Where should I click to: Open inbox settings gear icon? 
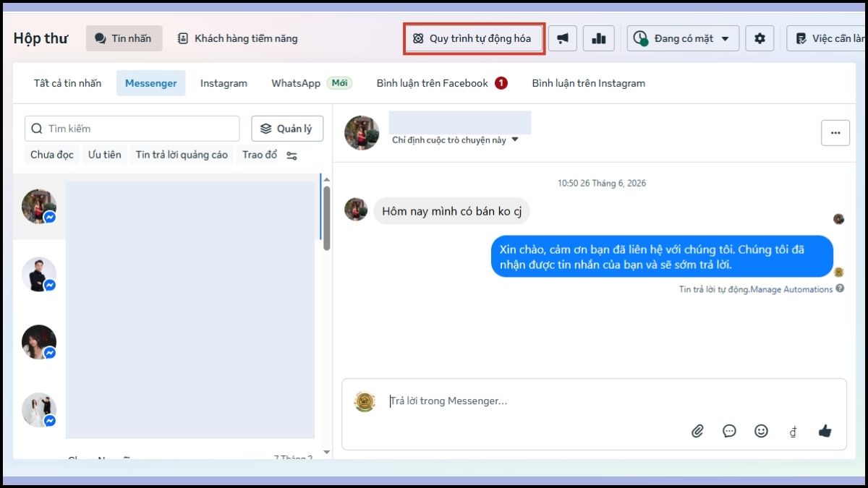click(759, 38)
